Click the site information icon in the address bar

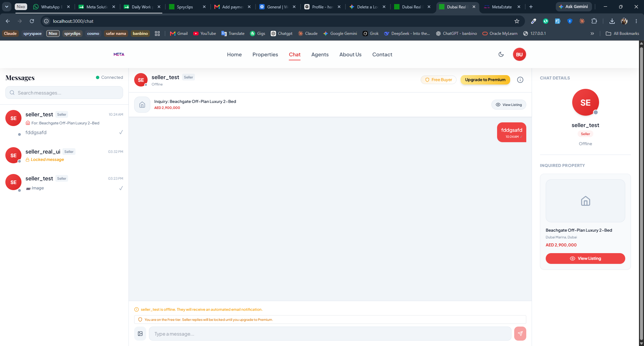(46, 21)
